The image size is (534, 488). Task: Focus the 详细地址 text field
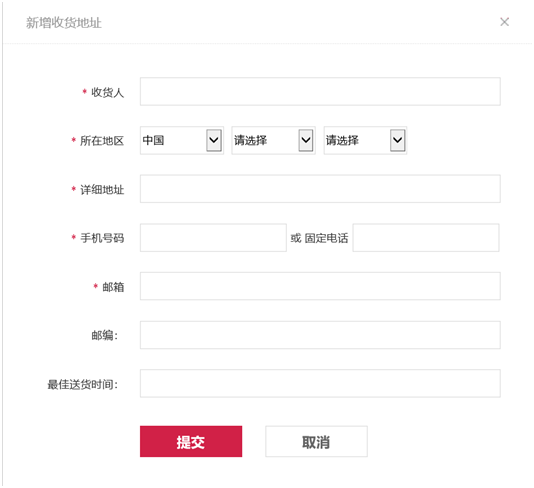[320, 189]
